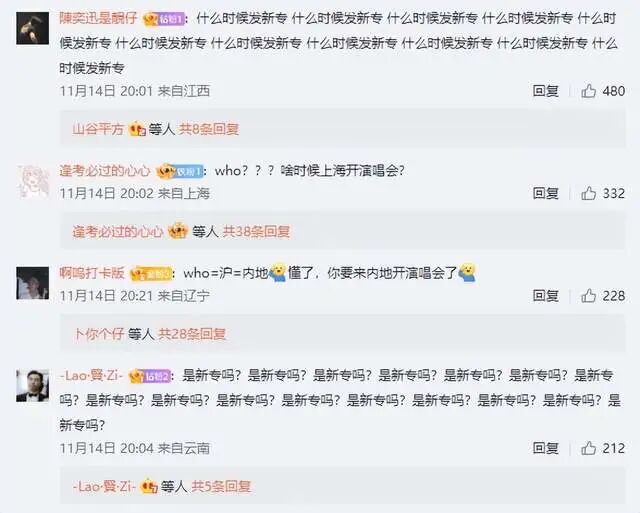Open 山谷平方 user link in replies
The height and width of the screenshot is (513, 640).
coord(98,129)
